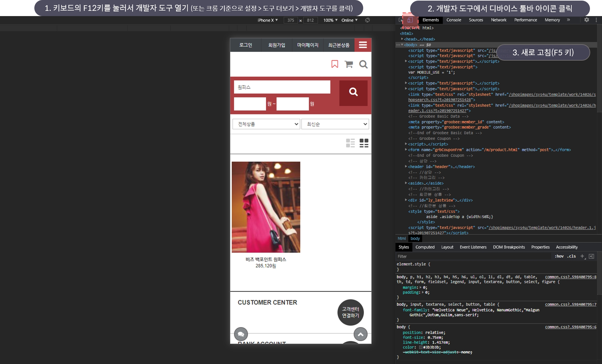Click the rotate screen orientation icon
The width and height of the screenshot is (602, 364).
click(x=368, y=20)
